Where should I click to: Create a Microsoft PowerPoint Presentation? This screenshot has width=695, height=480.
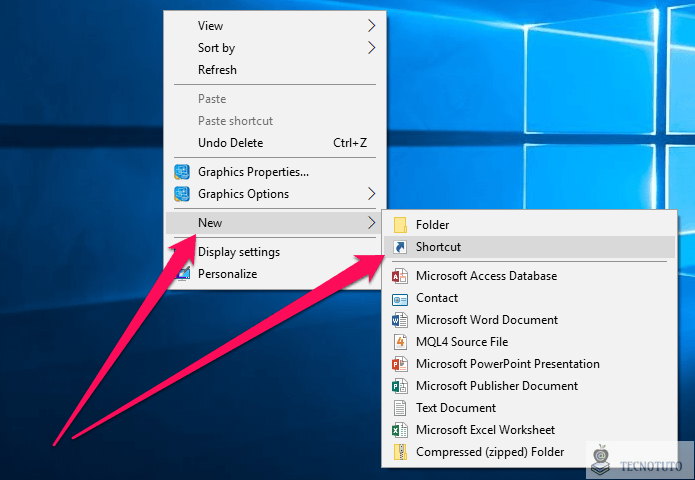(x=529, y=364)
